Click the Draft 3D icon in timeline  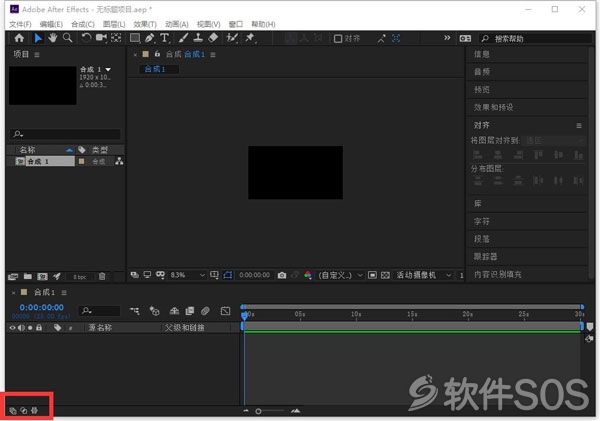click(155, 311)
